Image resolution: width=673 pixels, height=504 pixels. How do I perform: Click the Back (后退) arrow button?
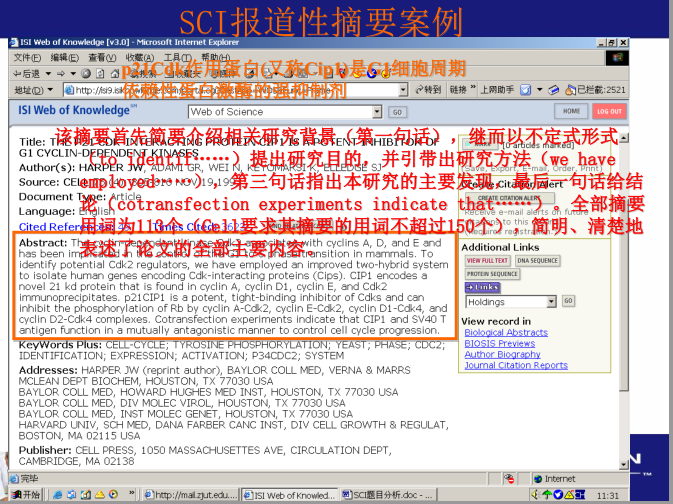pos(26,73)
